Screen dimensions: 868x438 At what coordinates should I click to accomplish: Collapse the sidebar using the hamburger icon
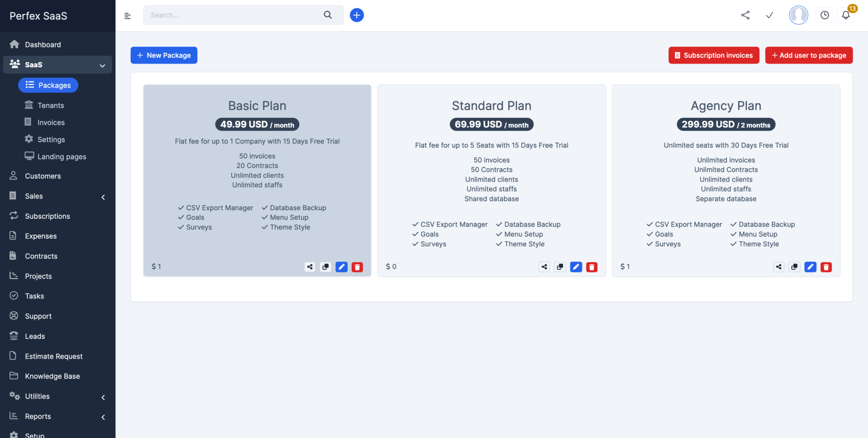tap(127, 15)
